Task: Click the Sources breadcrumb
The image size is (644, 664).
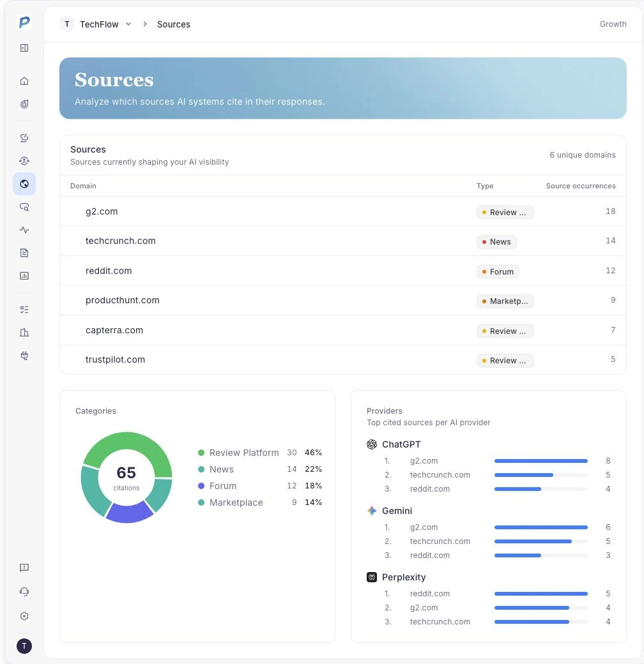Action: click(x=174, y=24)
